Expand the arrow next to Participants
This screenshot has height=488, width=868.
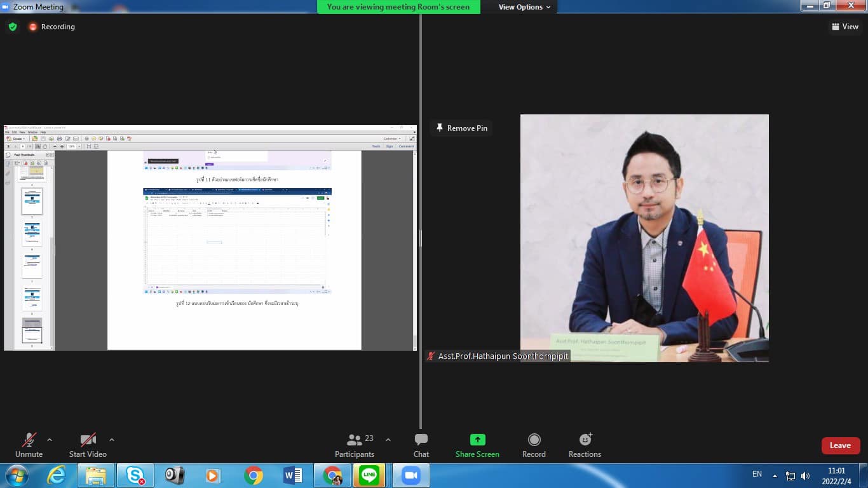[x=388, y=440]
